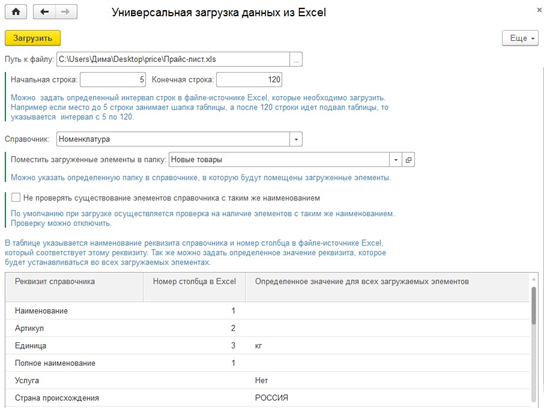Open the folder selection dropdown arrow

click(396, 160)
